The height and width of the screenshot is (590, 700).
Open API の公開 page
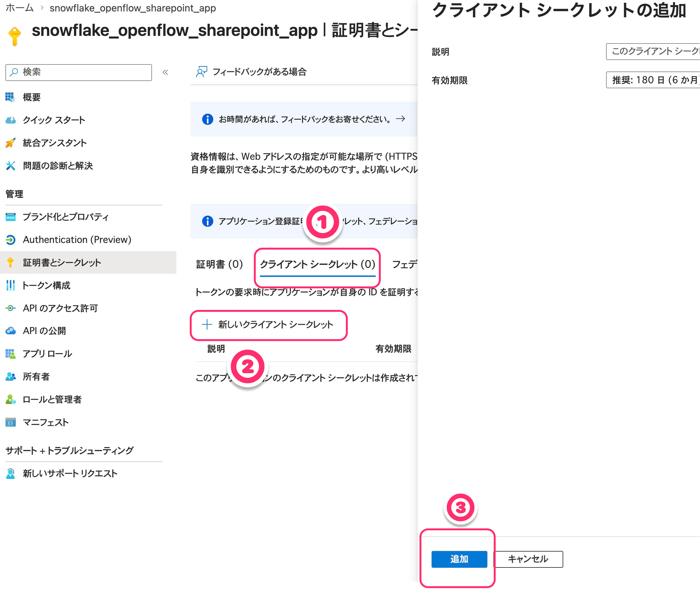[x=44, y=331]
